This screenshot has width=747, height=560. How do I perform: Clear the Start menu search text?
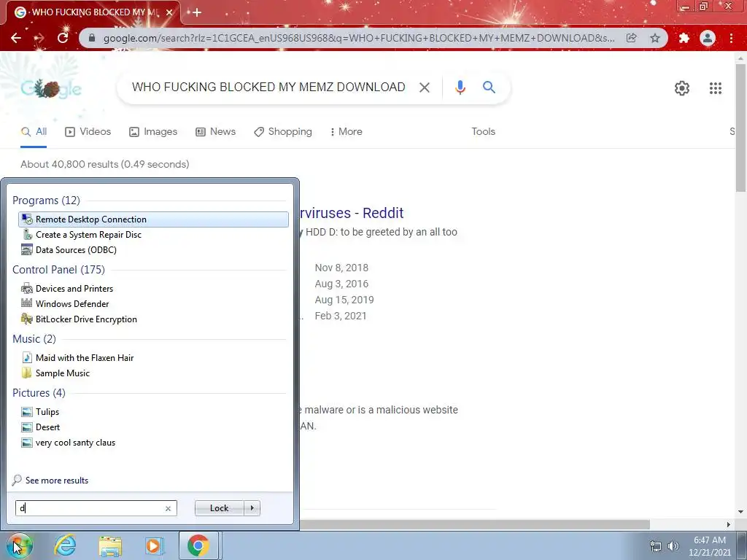pos(168,508)
